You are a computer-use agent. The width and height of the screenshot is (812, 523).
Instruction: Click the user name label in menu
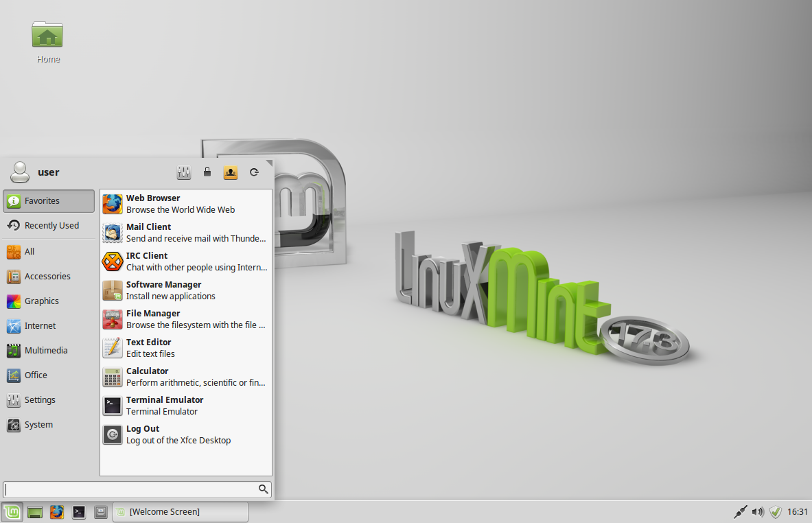49,172
